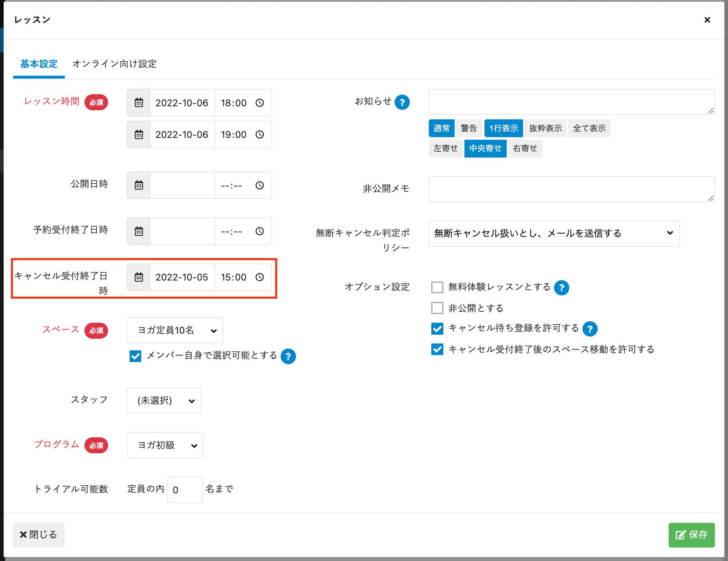Open calendar icon for 公開日時 field

pyautogui.click(x=139, y=185)
